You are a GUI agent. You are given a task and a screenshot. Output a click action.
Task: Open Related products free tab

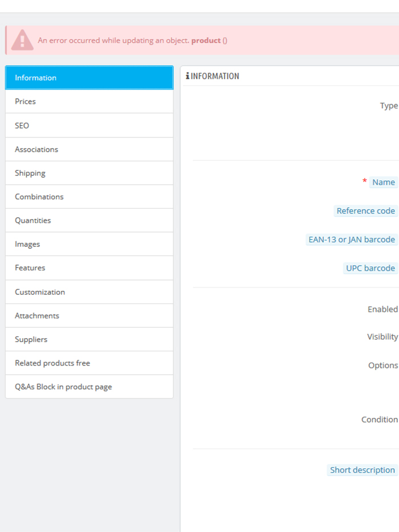pos(89,363)
